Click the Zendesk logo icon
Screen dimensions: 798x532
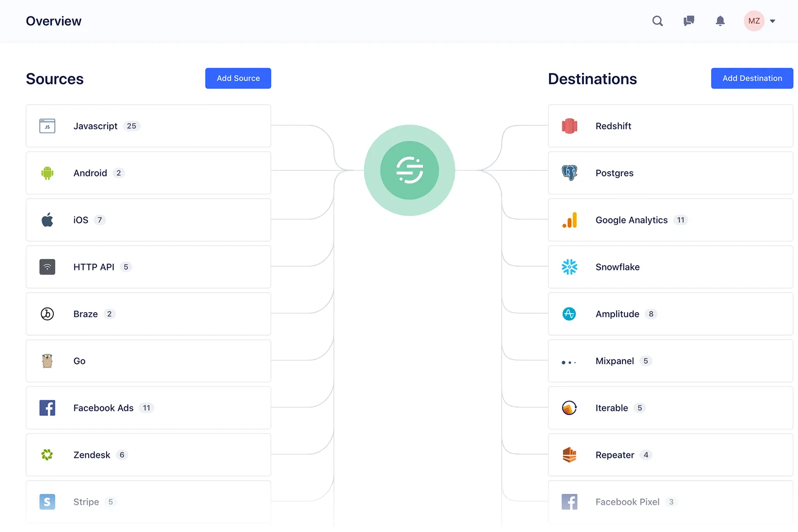click(47, 455)
